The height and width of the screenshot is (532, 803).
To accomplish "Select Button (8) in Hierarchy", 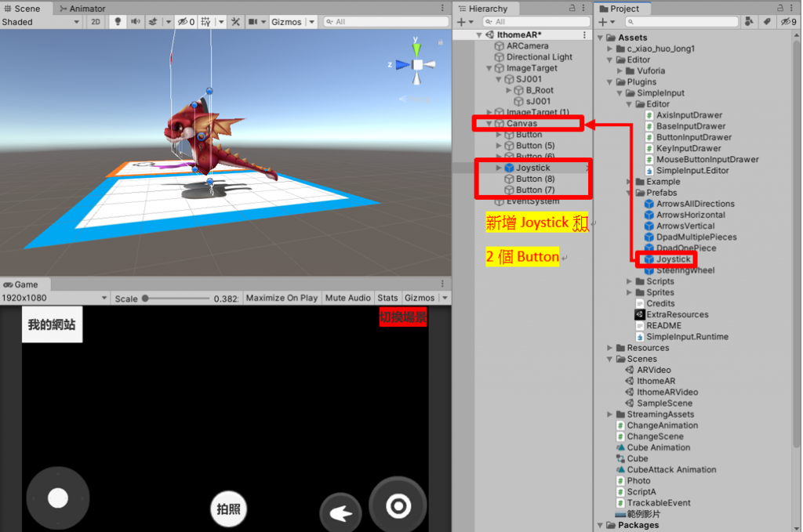I will click(x=535, y=179).
